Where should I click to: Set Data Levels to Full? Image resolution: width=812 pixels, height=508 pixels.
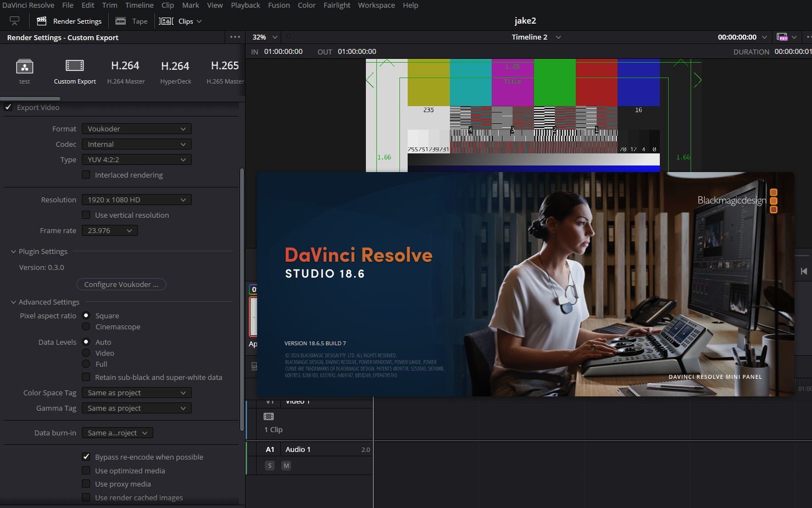(86, 364)
